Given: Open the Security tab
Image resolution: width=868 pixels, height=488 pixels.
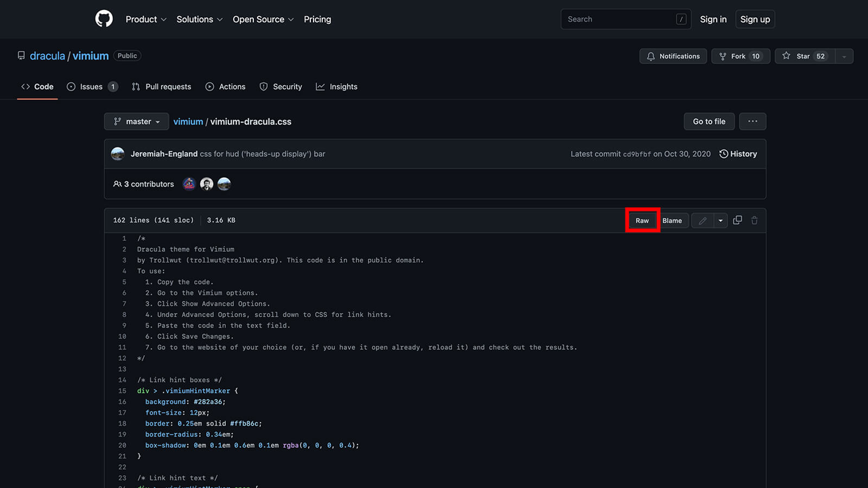Looking at the screenshot, I should point(281,87).
